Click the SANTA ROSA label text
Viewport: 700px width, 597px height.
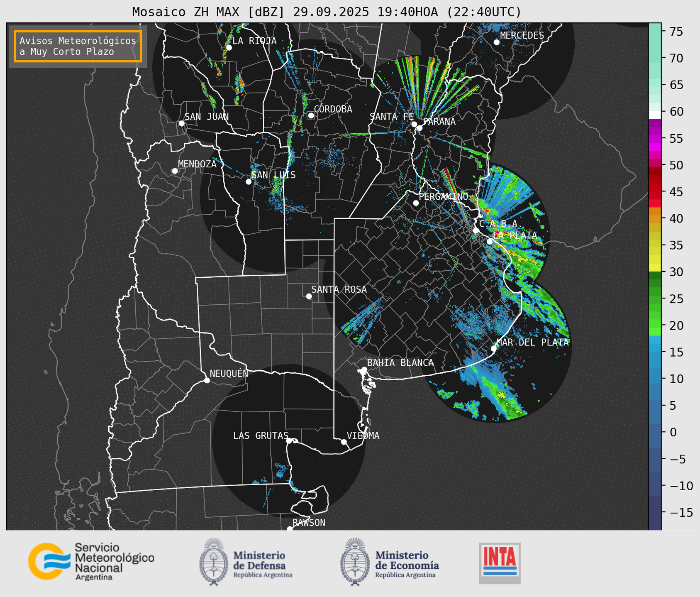point(339,289)
